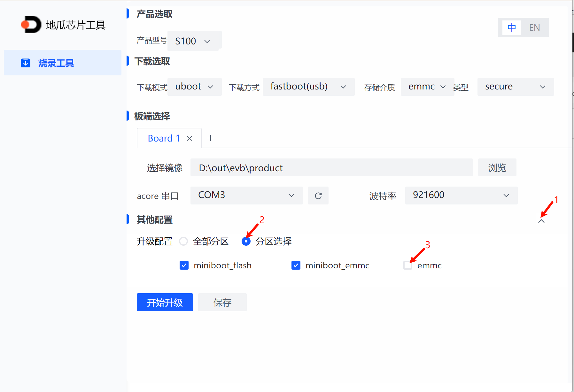This screenshot has height=392, width=574.
Task: Switch language to EN
Action: (534, 27)
